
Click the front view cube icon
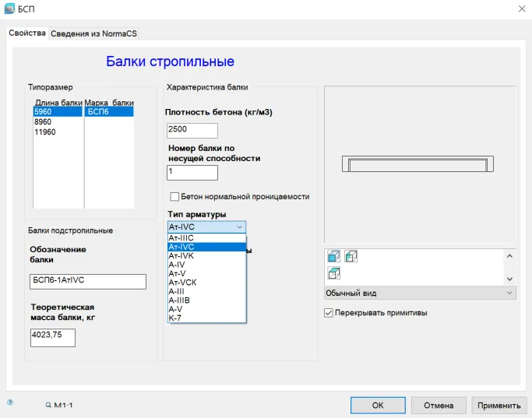[333, 257]
